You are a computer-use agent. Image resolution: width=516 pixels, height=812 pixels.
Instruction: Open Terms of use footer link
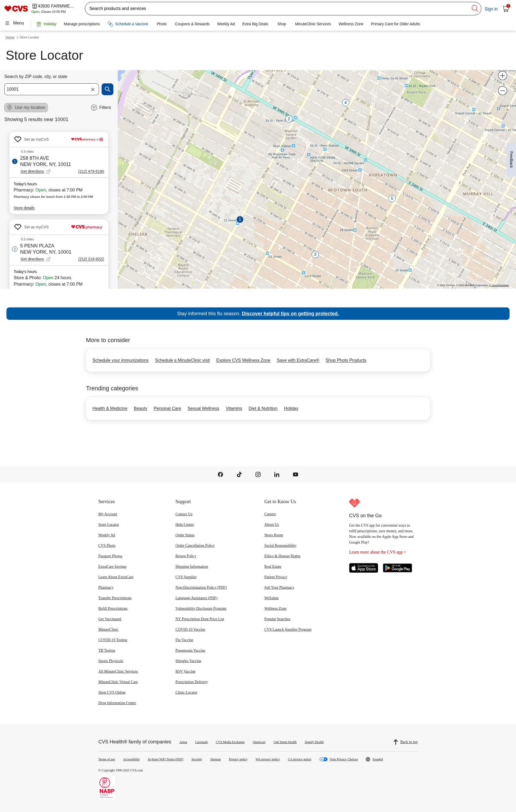[x=106, y=759]
